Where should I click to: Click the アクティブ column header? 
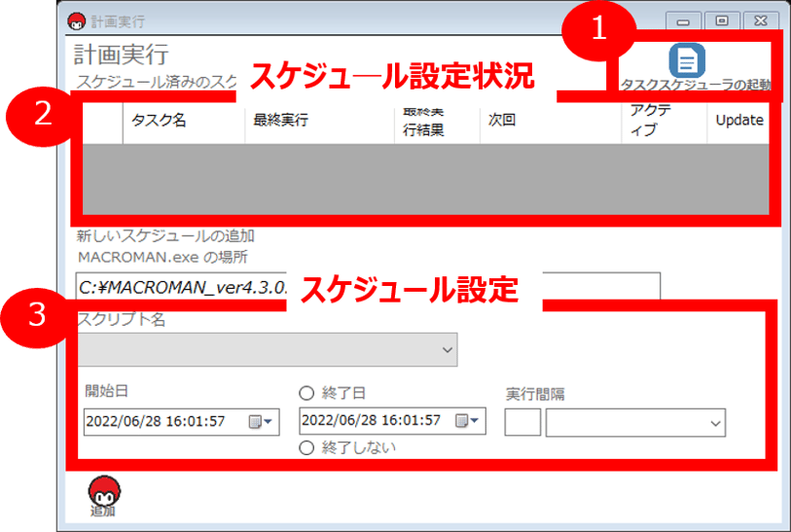pos(665,121)
